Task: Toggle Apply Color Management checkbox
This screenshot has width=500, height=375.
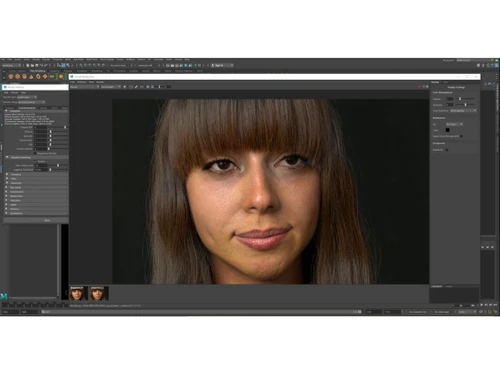Action: click(x=462, y=136)
